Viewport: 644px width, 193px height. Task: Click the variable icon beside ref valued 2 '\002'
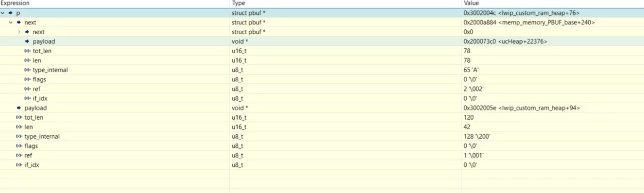28,89
